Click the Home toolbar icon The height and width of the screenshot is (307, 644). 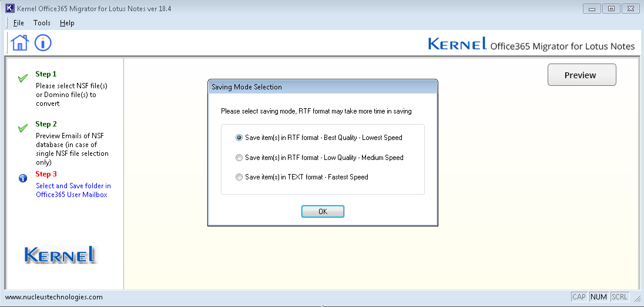20,42
